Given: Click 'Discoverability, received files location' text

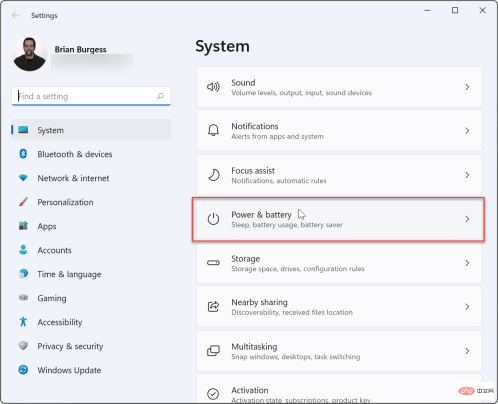Looking at the screenshot, I should [x=292, y=312].
